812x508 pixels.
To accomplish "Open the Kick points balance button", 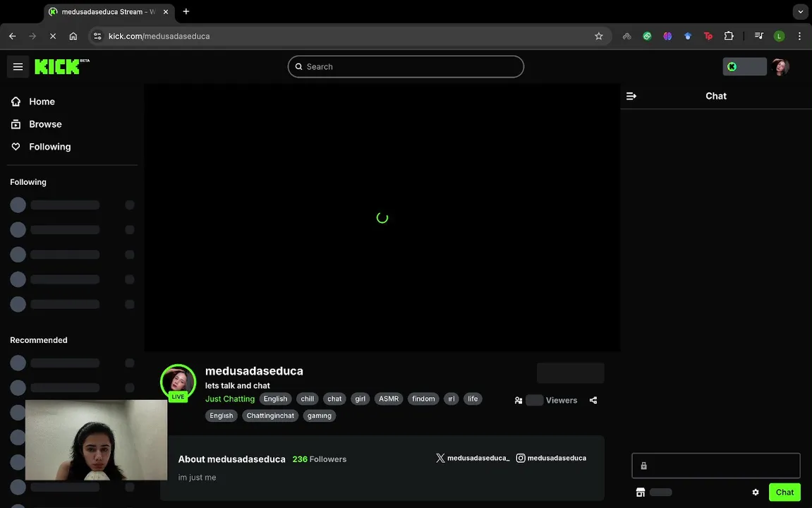I will (744, 66).
